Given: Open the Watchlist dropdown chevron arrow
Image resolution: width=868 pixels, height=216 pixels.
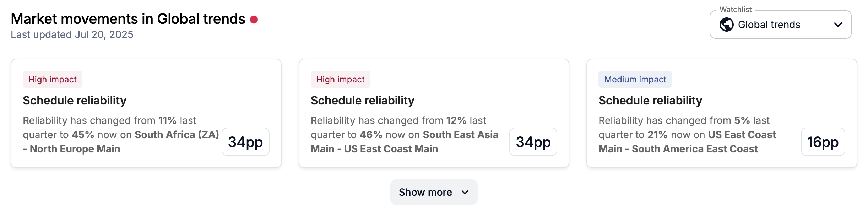Looking at the screenshot, I should click(x=838, y=25).
